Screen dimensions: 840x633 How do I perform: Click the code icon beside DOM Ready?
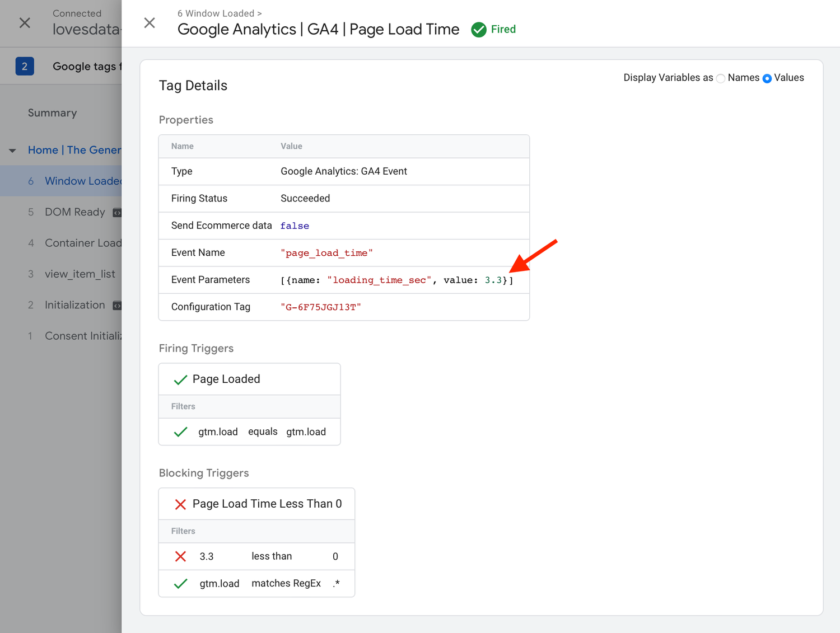(117, 213)
